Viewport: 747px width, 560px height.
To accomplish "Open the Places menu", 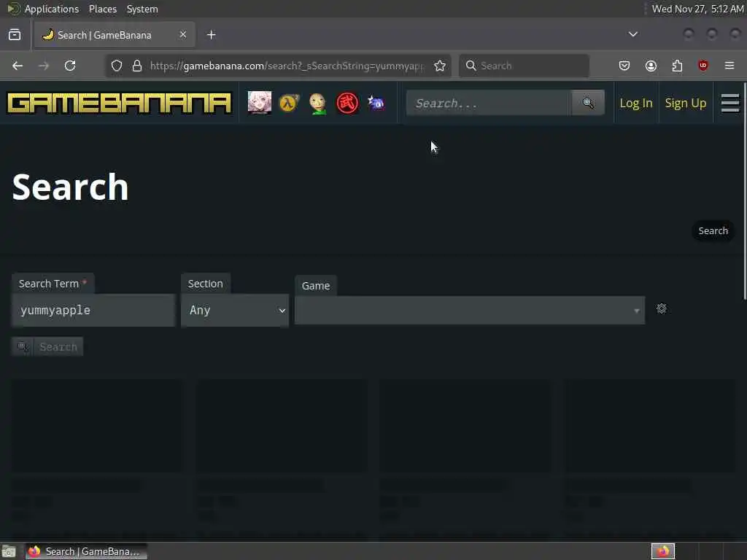I will (102, 9).
